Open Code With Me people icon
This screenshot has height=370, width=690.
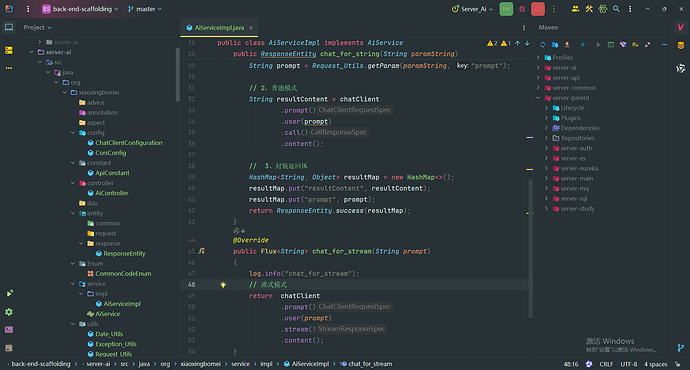(575, 9)
